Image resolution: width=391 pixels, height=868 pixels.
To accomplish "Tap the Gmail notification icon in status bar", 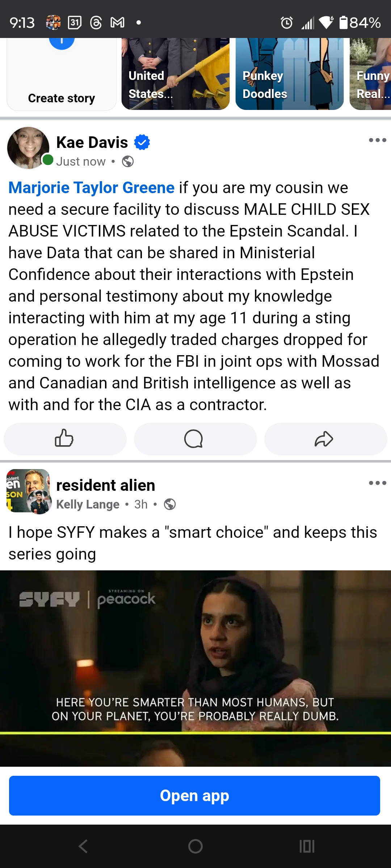I will [x=117, y=23].
